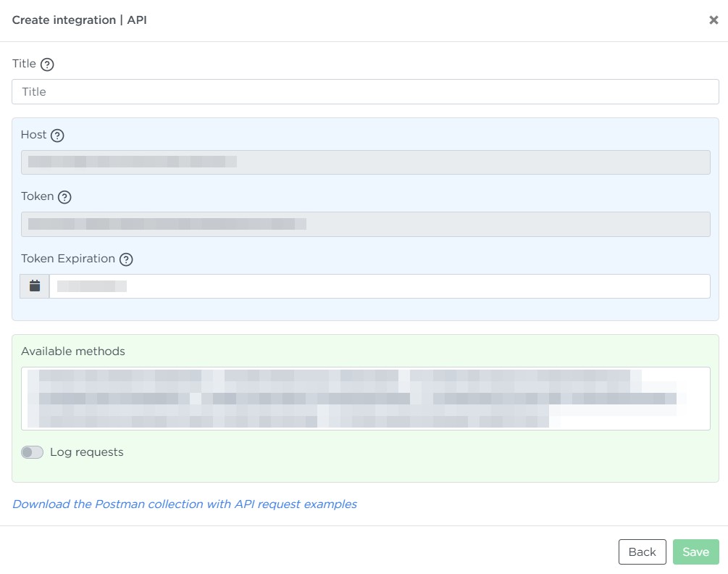The width and height of the screenshot is (728, 574).
Task: Click the Token Expiration help icon
Action: tap(126, 259)
